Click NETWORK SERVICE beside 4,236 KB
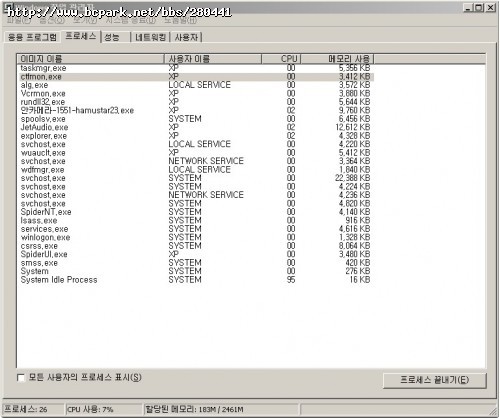500x418 pixels. tap(206, 195)
